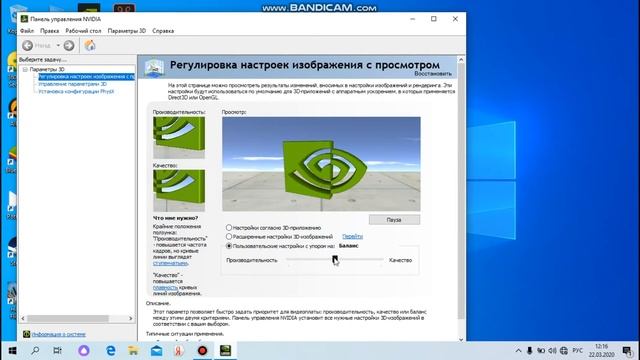The image size is (640, 360).
Task: Open the volume tray icon
Action: [552, 351]
